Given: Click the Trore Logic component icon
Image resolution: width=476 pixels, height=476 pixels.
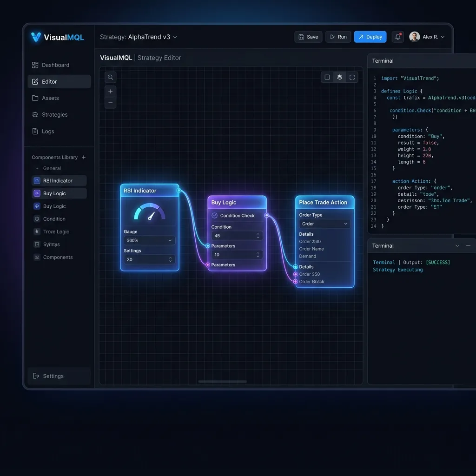Looking at the screenshot, I should pyautogui.click(x=37, y=231).
